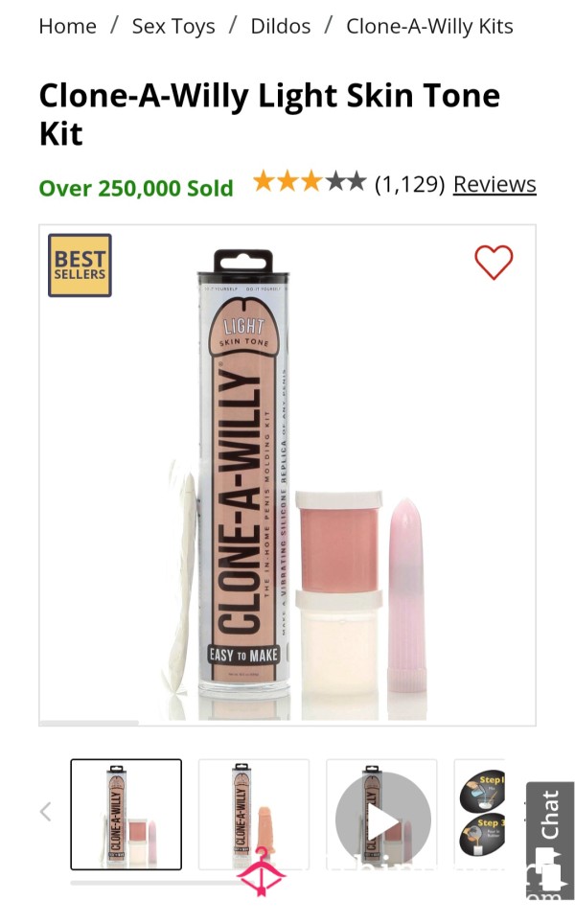Select the second thumbnail with finished product
This screenshot has height=924, width=575.
254,815
